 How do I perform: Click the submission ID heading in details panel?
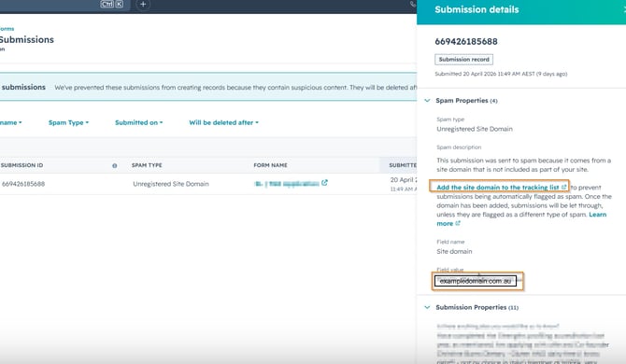(x=466, y=41)
